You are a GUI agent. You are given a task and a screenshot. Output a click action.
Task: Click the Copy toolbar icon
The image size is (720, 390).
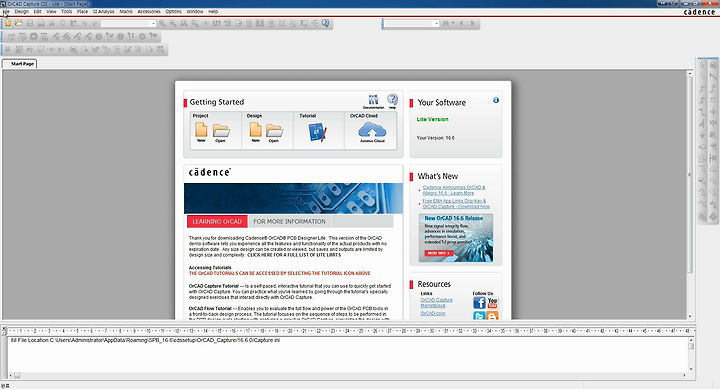coord(62,23)
